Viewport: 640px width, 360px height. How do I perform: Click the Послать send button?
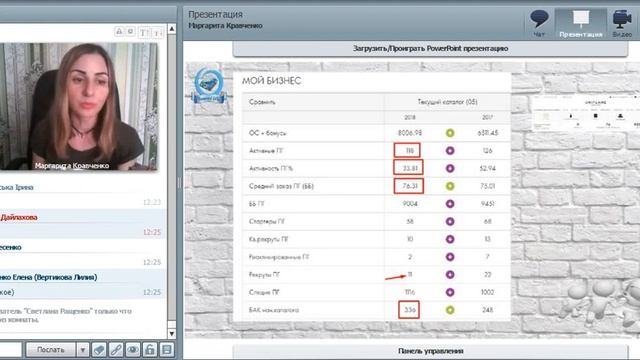coord(51,350)
